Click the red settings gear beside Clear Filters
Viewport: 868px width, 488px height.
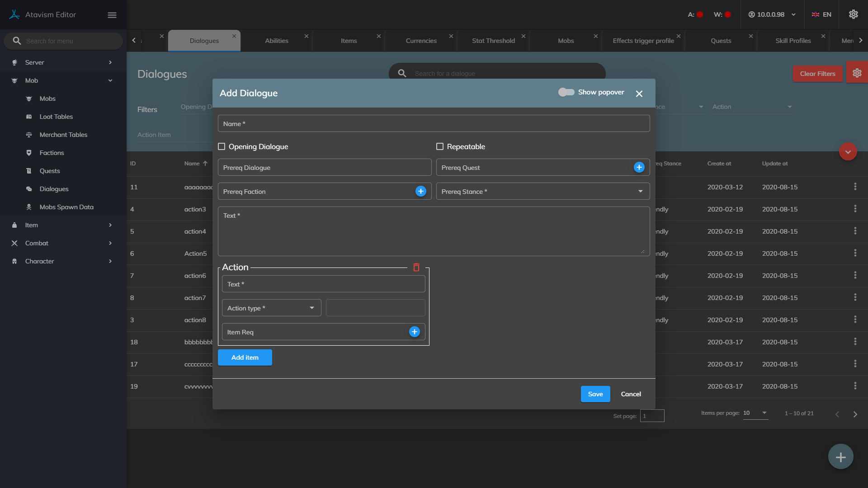coord(857,73)
